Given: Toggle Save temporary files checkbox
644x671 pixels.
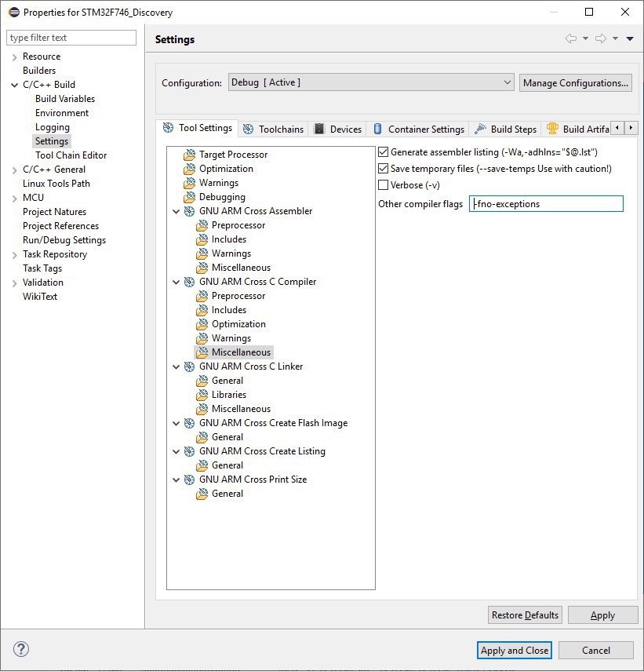Looking at the screenshot, I should click(x=383, y=169).
